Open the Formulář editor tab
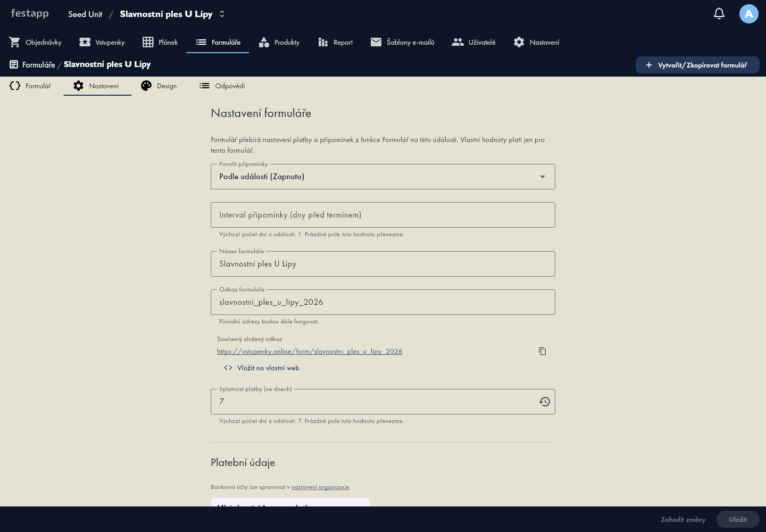This screenshot has width=766, height=532. (30, 86)
